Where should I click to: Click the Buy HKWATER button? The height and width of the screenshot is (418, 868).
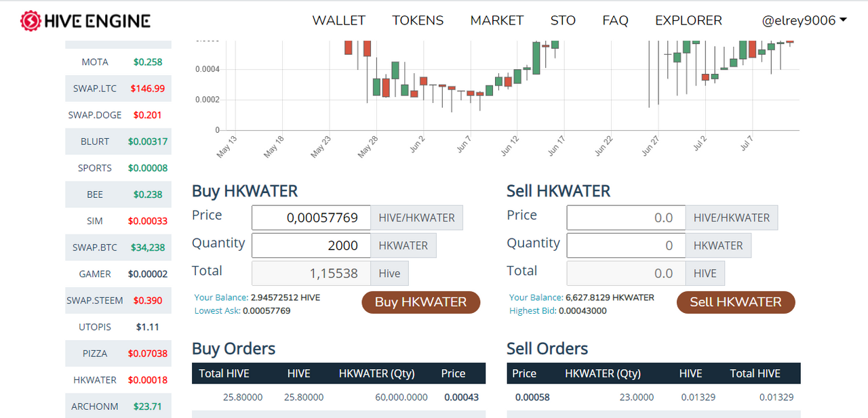click(x=420, y=302)
